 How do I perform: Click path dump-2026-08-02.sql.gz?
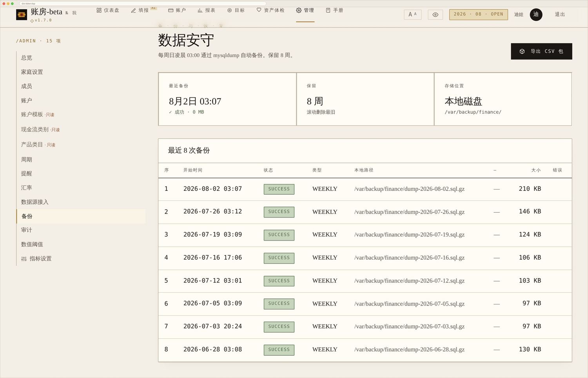pos(409,189)
